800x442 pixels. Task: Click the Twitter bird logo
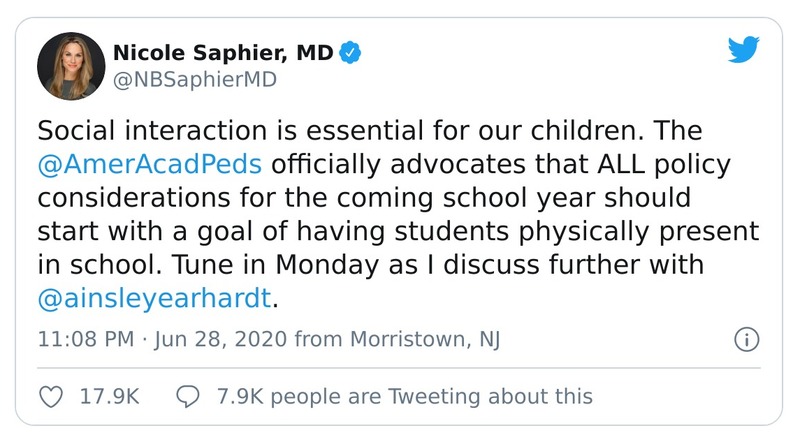pyautogui.click(x=745, y=52)
